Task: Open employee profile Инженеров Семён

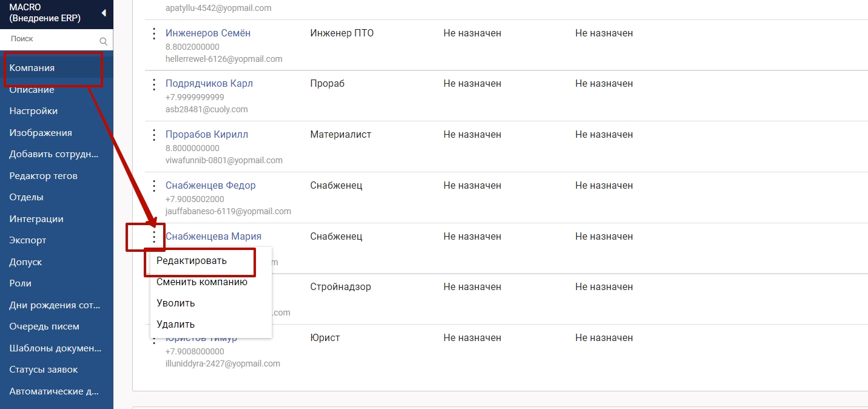Action: [x=207, y=33]
